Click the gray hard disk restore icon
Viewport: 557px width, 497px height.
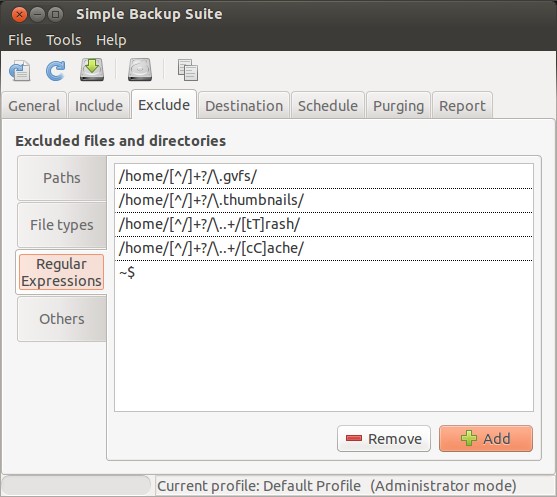tap(140, 70)
